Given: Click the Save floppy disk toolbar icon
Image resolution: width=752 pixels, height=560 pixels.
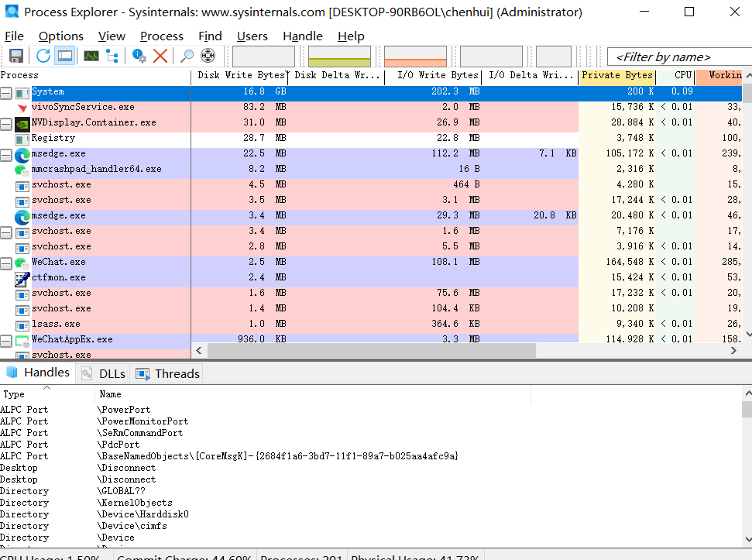Looking at the screenshot, I should [x=16, y=56].
